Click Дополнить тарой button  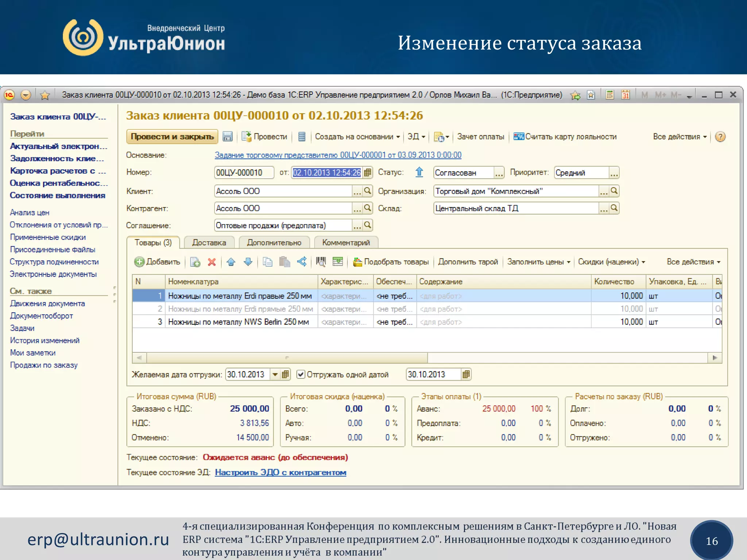468,262
